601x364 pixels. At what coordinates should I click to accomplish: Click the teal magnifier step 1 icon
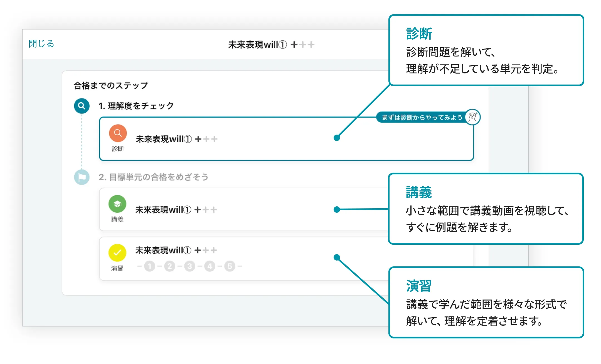(x=82, y=106)
